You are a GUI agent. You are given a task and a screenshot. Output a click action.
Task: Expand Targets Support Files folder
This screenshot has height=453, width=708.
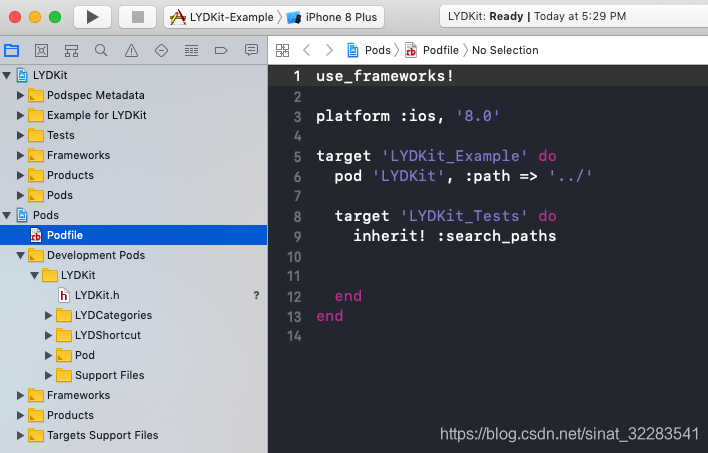coord(20,435)
